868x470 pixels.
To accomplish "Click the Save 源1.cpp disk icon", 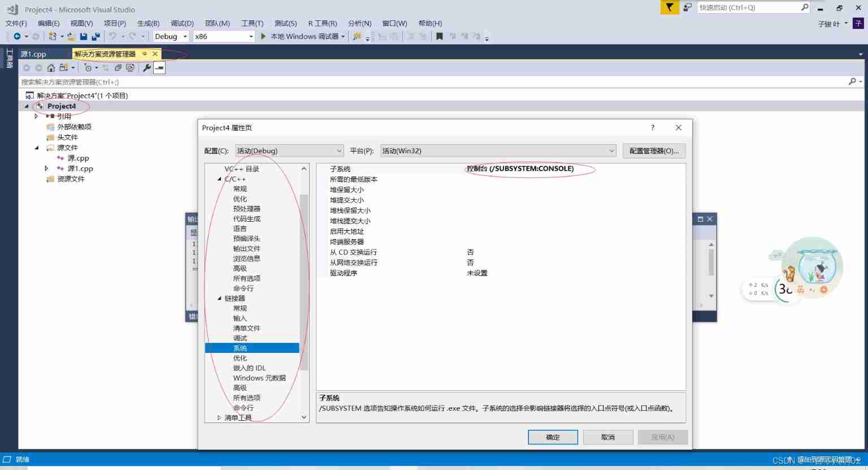I will [x=83, y=36].
